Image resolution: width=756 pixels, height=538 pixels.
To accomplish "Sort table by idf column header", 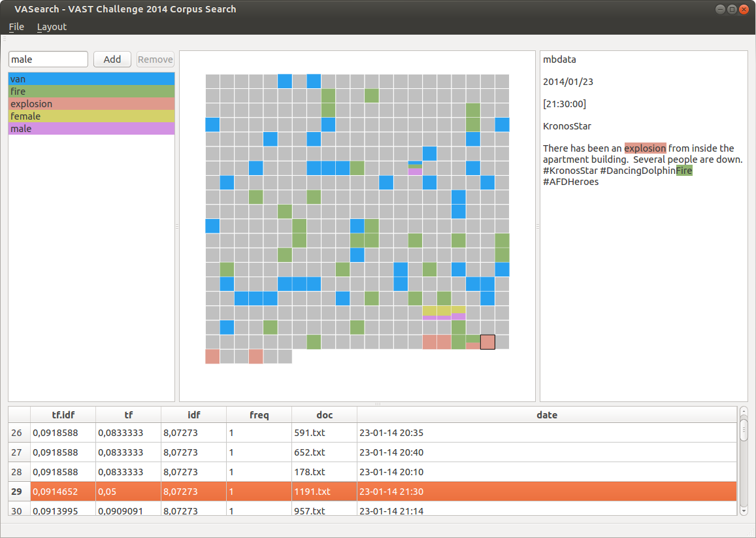I will click(x=194, y=415).
